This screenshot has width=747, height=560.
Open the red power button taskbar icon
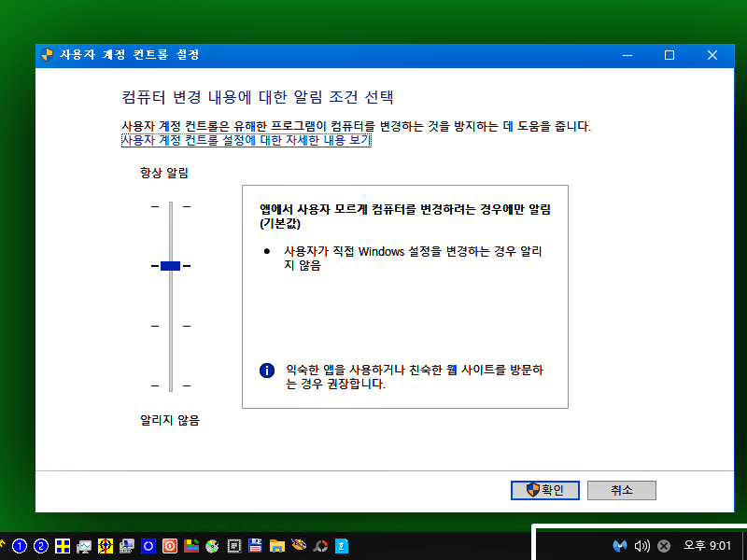[170, 546]
